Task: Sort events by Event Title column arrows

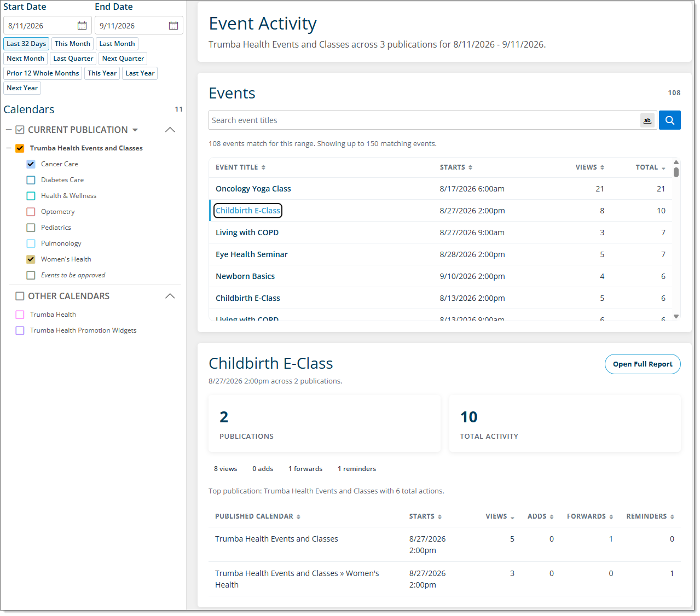Action: pos(263,167)
